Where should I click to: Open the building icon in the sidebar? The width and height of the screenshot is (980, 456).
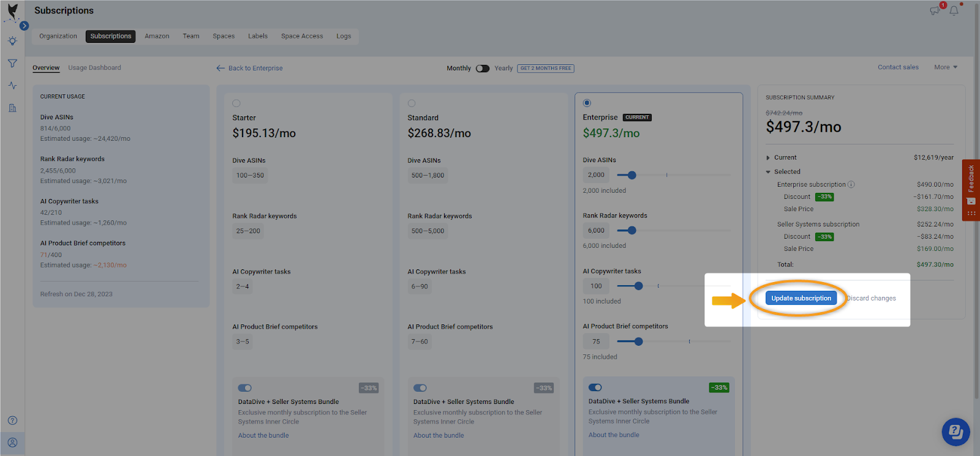pyautogui.click(x=12, y=108)
